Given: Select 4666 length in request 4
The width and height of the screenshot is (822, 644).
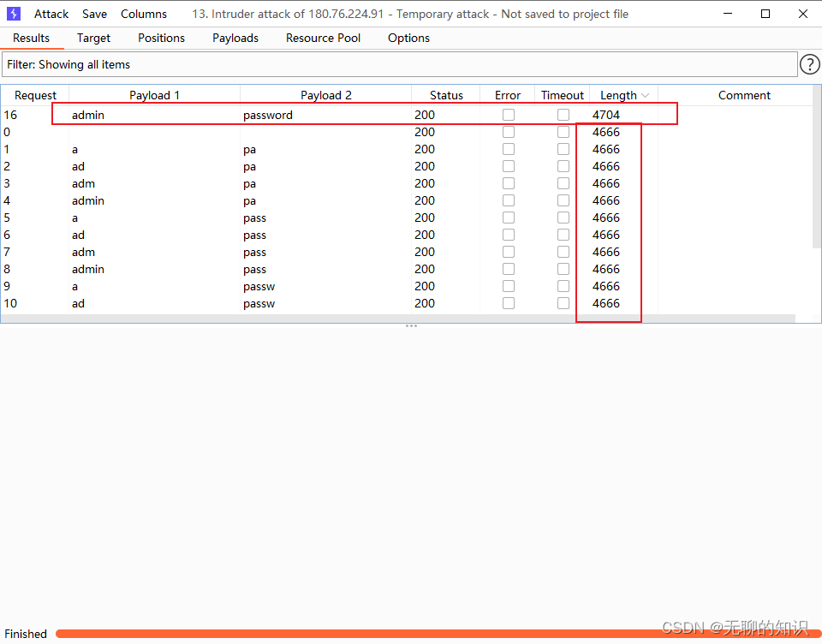Looking at the screenshot, I should click(606, 201).
